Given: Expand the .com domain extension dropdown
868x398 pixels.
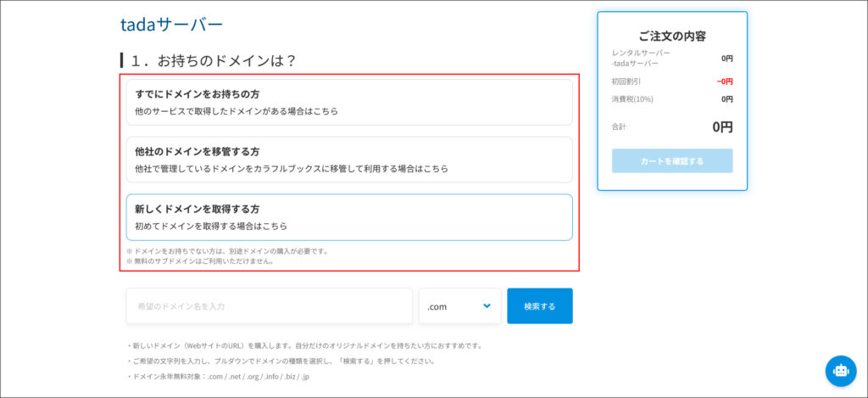Looking at the screenshot, I should (459, 306).
